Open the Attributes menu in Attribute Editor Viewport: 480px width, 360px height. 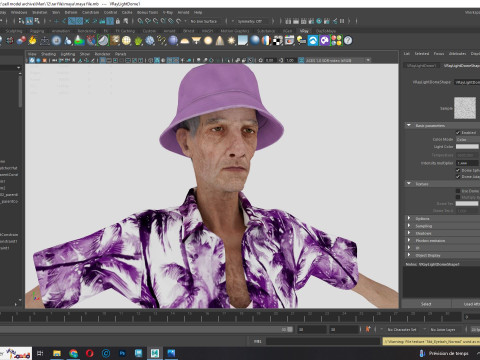click(x=457, y=53)
